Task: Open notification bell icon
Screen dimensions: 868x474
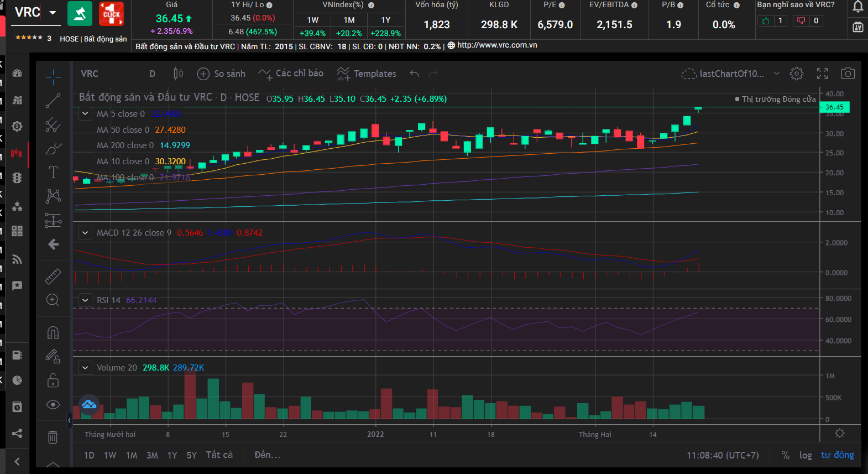Action: click(858, 7)
